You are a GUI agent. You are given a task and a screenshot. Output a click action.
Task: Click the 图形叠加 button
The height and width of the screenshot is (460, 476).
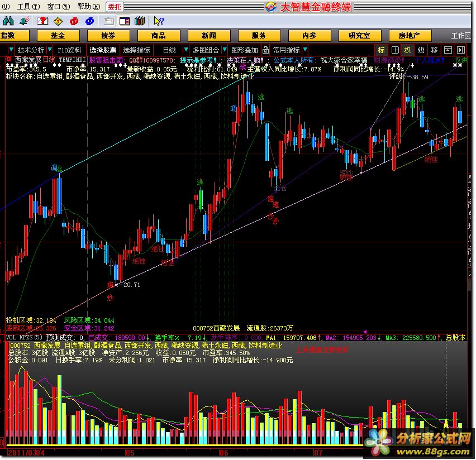[244, 50]
